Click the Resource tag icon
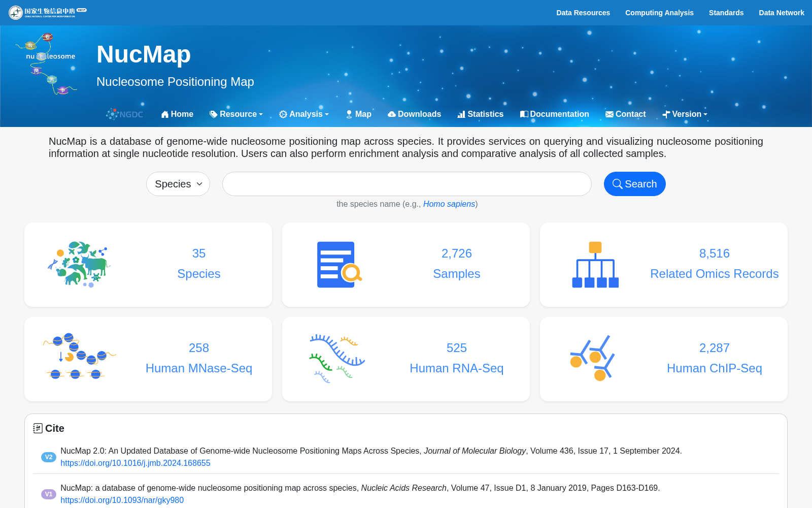 214,114
